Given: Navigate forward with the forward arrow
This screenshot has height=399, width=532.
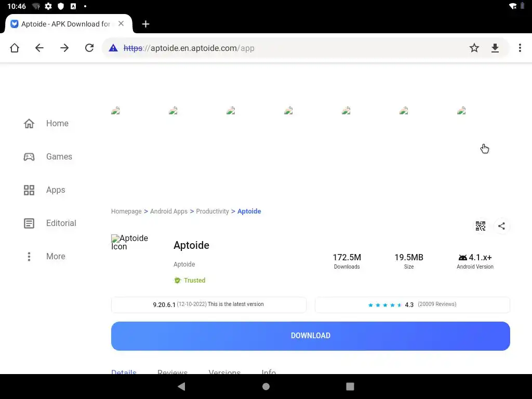Looking at the screenshot, I should tap(64, 48).
